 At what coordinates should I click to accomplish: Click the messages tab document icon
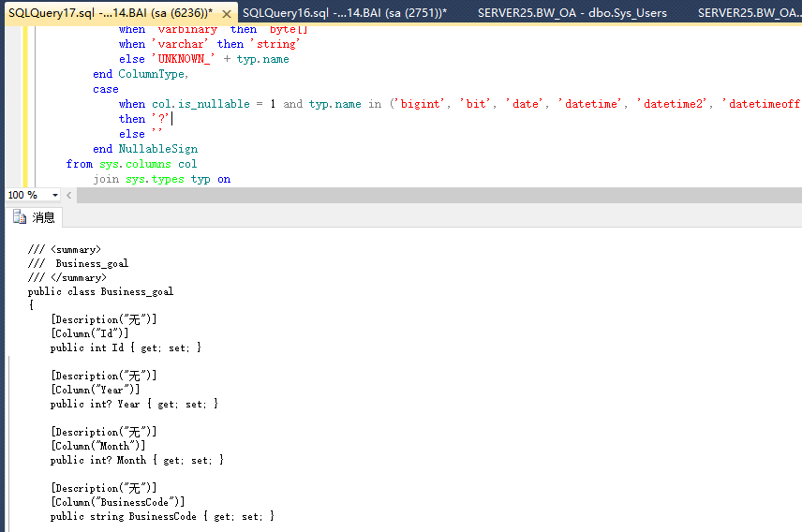coord(20,217)
